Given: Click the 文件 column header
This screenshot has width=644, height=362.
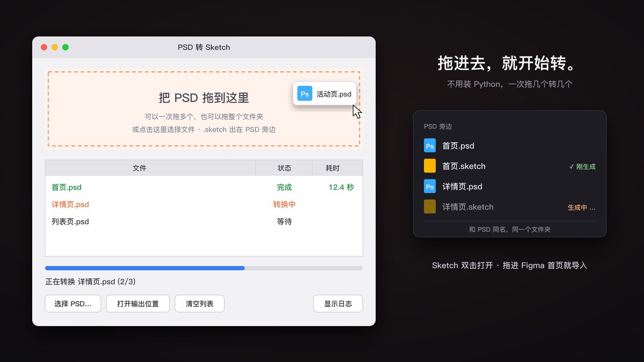Looking at the screenshot, I should 150,168.
